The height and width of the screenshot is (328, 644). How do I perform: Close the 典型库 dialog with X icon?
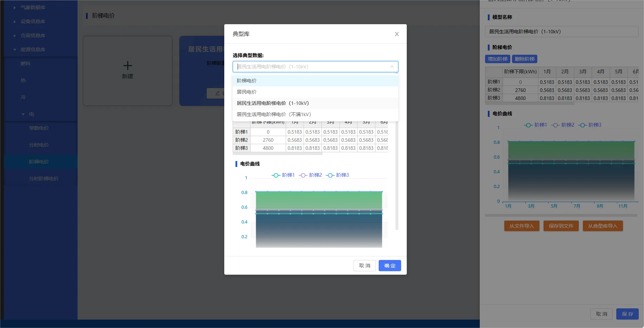click(x=397, y=34)
